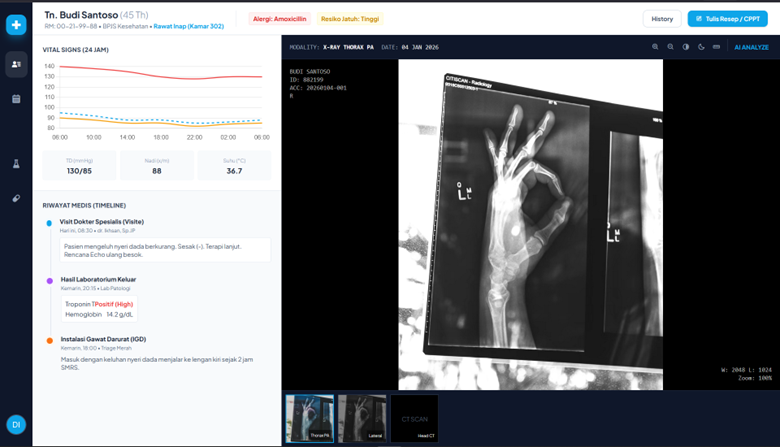
Task: Zoom out on the X-ray image
Action: pyautogui.click(x=671, y=47)
